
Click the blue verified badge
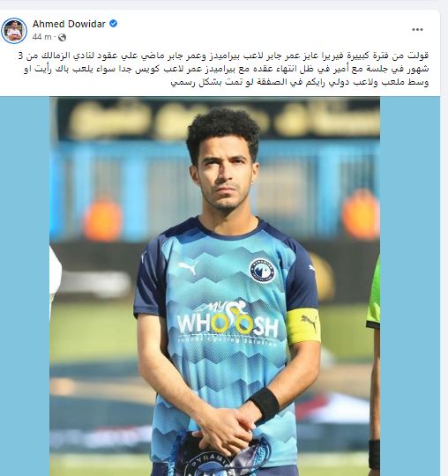point(113,24)
